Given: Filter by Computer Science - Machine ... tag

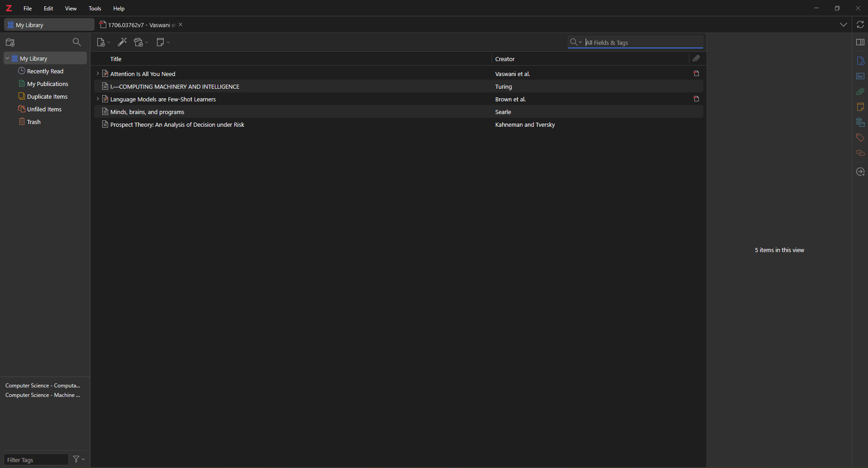Looking at the screenshot, I should [43, 396].
